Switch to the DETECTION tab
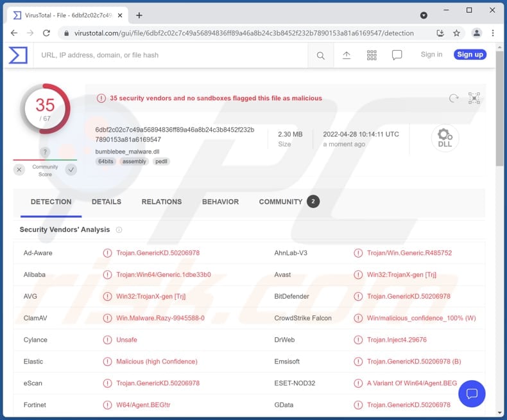The image size is (507, 420). point(51,202)
